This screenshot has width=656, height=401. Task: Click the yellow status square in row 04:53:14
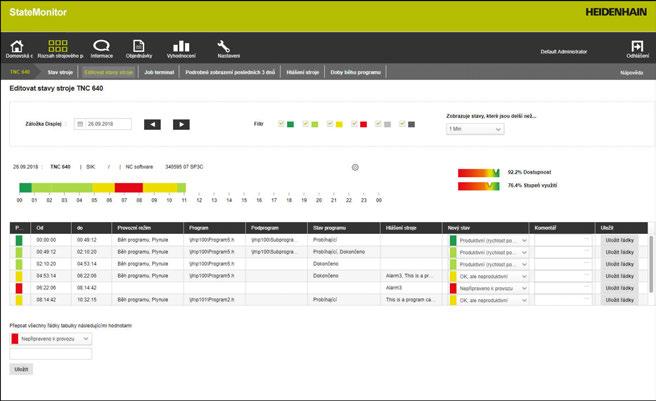pyautogui.click(x=19, y=276)
